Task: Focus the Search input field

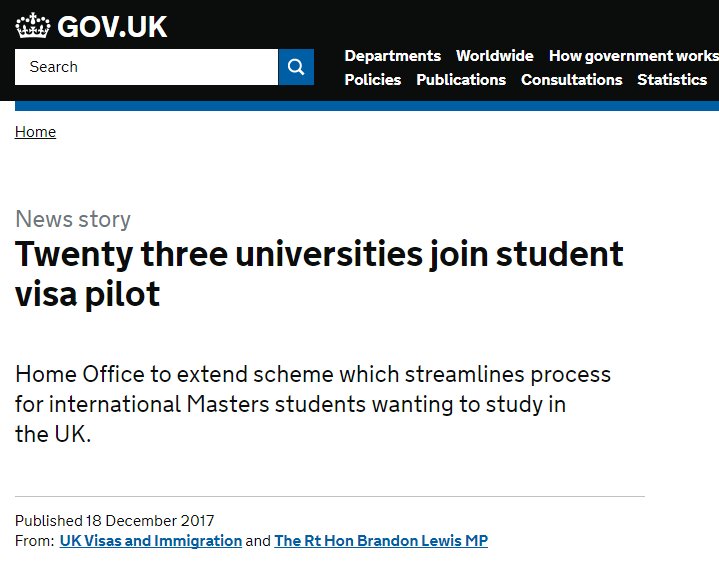Action: click(x=146, y=67)
